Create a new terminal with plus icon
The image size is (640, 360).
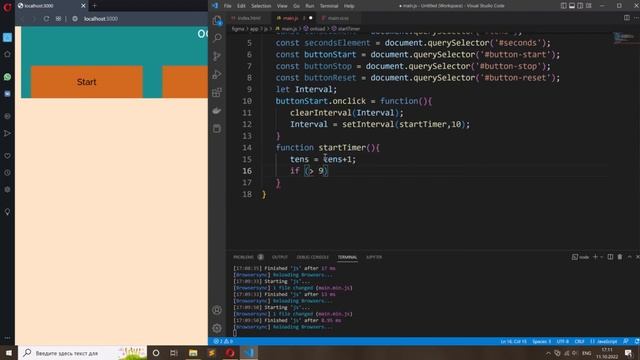[595, 257]
